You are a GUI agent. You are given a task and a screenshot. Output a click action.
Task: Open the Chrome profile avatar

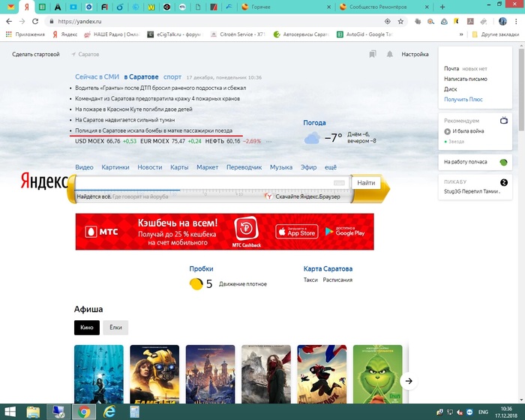[502, 22]
